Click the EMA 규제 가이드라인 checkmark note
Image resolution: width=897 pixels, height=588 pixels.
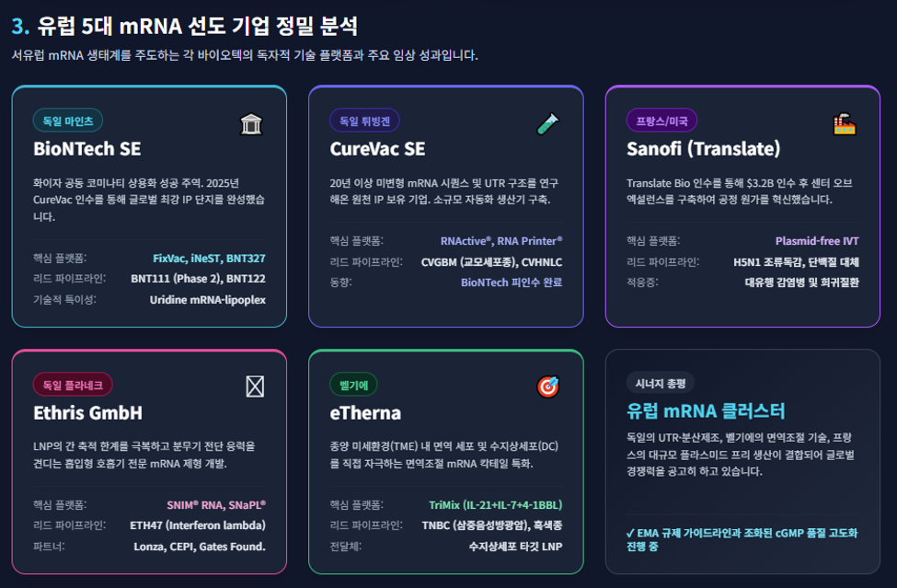pyautogui.click(x=742, y=539)
